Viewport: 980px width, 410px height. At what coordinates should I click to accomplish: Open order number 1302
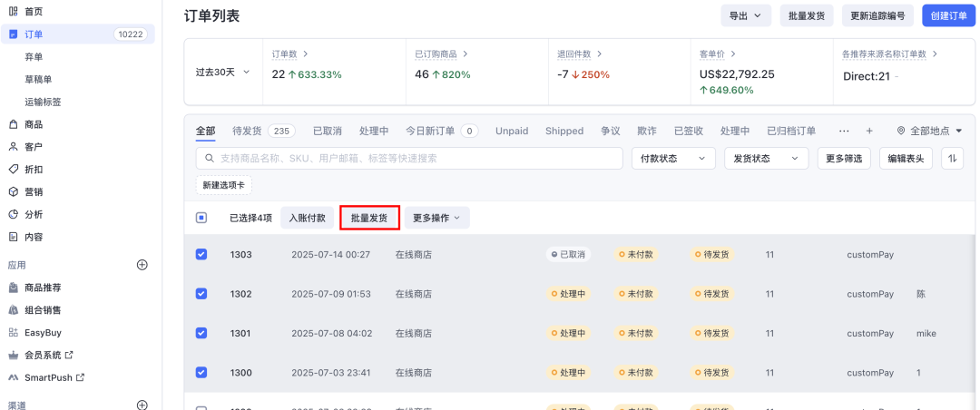click(240, 294)
